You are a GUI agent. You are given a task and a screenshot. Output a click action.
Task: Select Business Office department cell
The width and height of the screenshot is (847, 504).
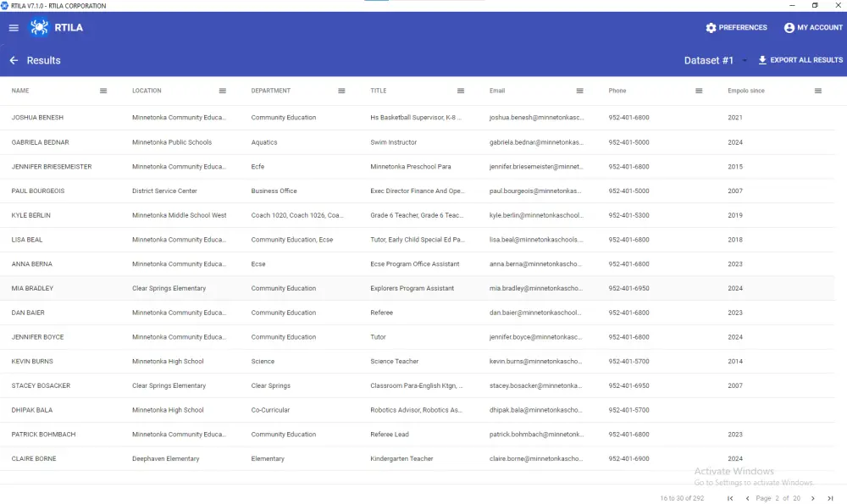pyautogui.click(x=274, y=191)
